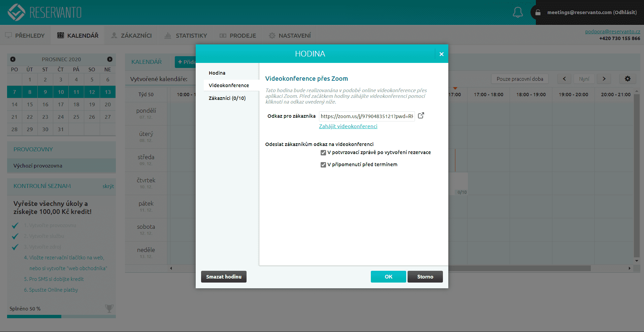Show previous week with left chevron
Viewport: 644px width, 332px height.
pyautogui.click(x=564, y=79)
